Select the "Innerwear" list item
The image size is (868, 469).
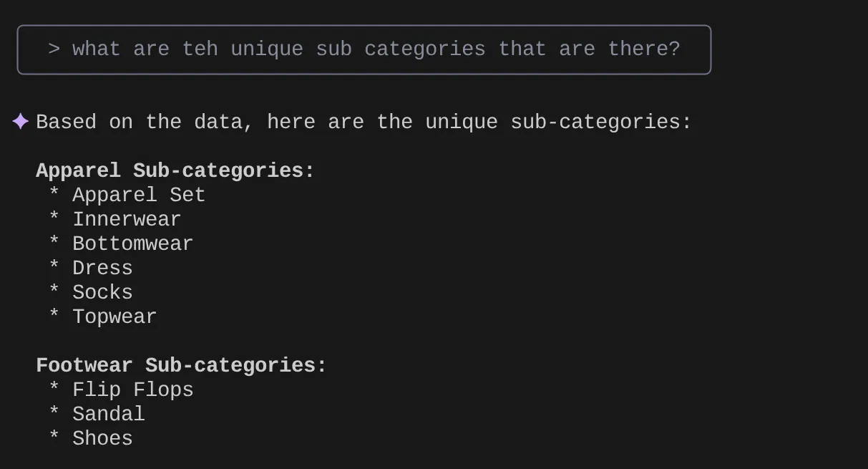127,219
